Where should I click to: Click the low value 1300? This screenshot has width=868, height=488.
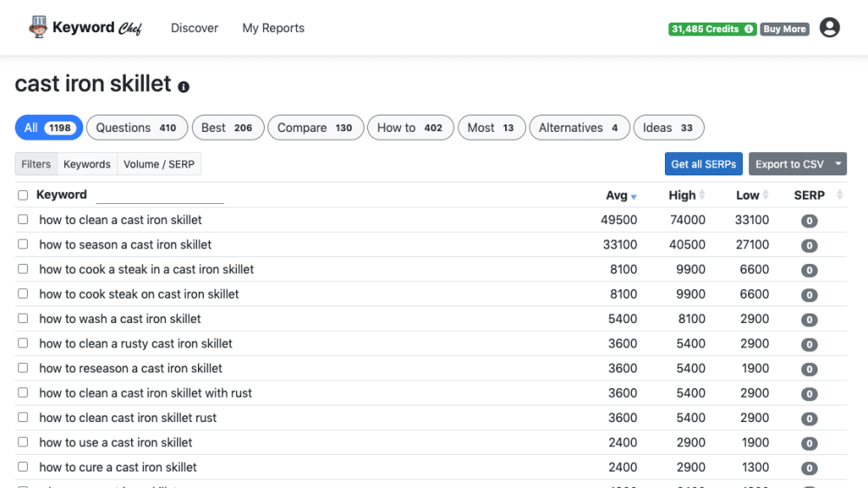pyautogui.click(x=755, y=467)
